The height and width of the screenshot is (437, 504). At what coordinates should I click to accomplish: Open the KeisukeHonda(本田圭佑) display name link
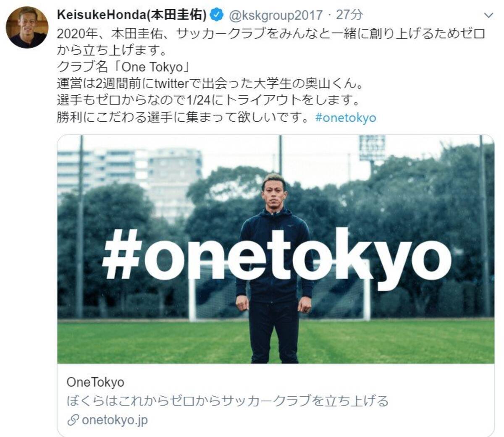coord(131,15)
